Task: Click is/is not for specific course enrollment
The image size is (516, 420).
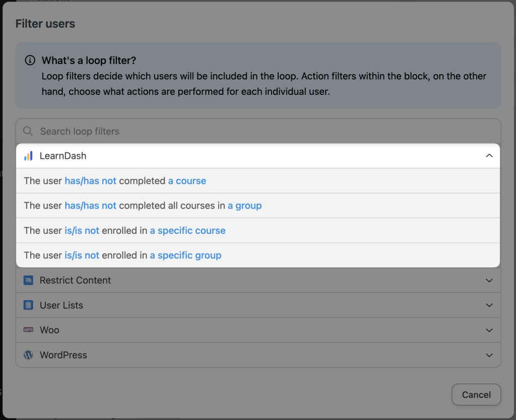Action: click(x=81, y=230)
